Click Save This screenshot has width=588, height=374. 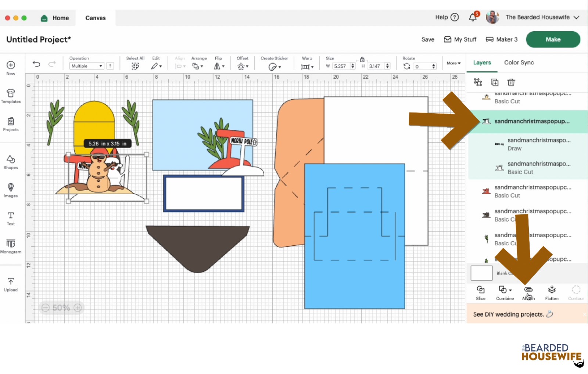pyautogui.click(x=428, y=39)
